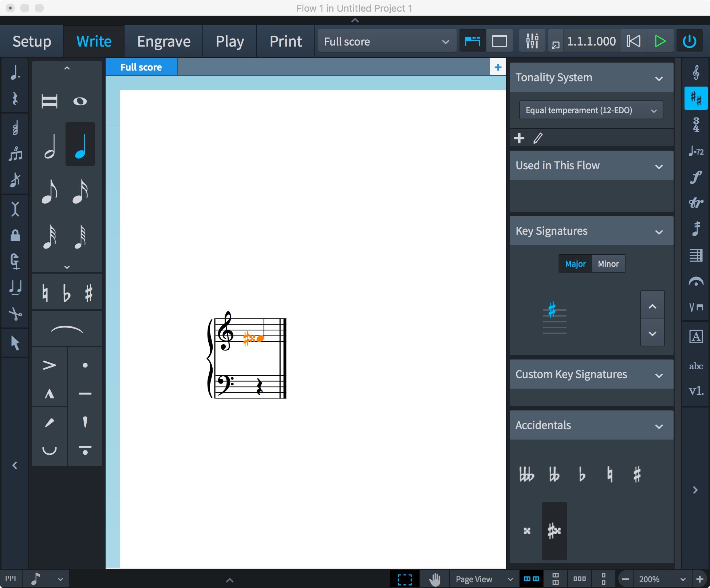Switch to the Setup mode tab
This screenshot has width=710, height=588.
pos(31,41)
